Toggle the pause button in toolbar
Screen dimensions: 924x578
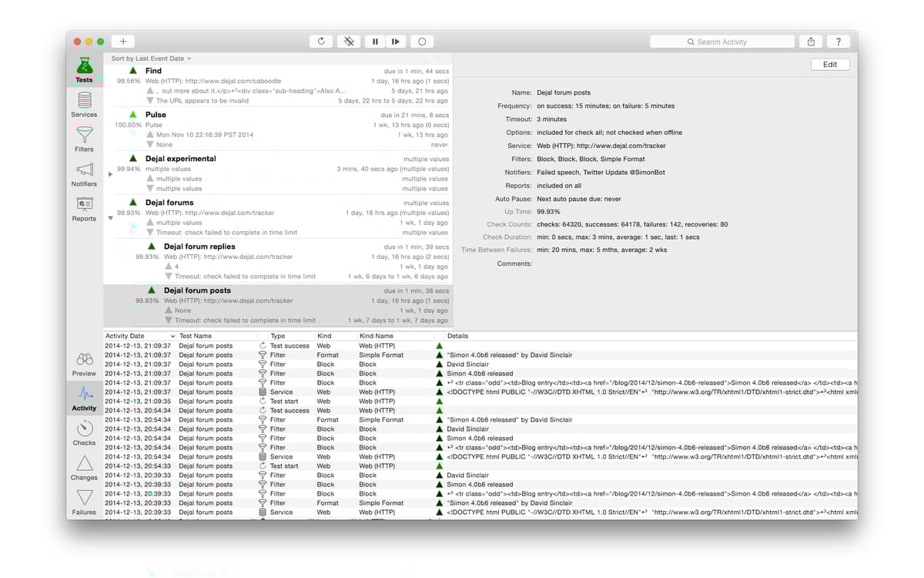[375, 42]
